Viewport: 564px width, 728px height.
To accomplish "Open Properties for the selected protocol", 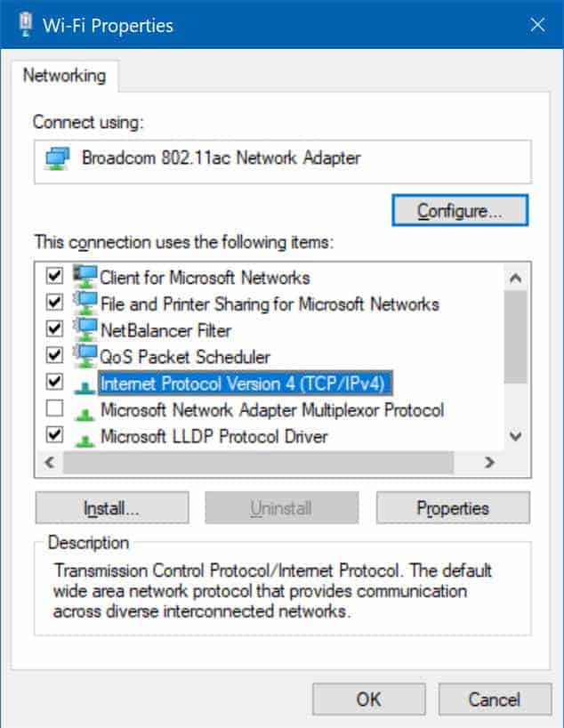I will pyautogui.click(x=454, y=507).
